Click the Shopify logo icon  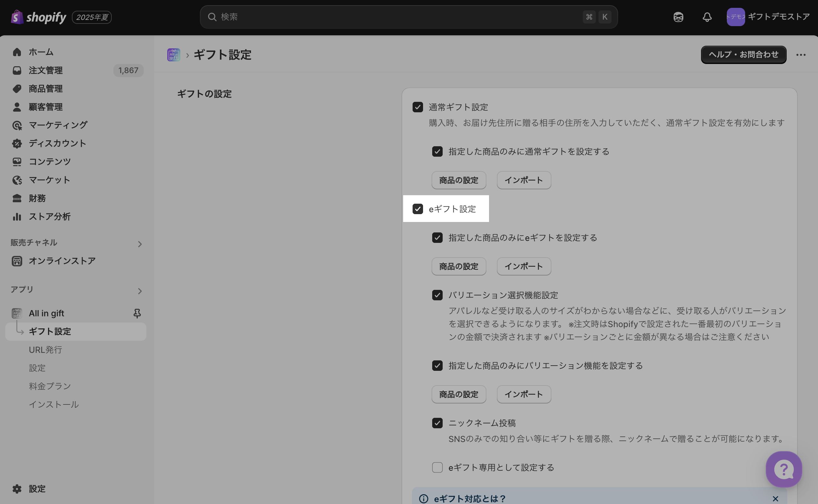coord(17,17)
